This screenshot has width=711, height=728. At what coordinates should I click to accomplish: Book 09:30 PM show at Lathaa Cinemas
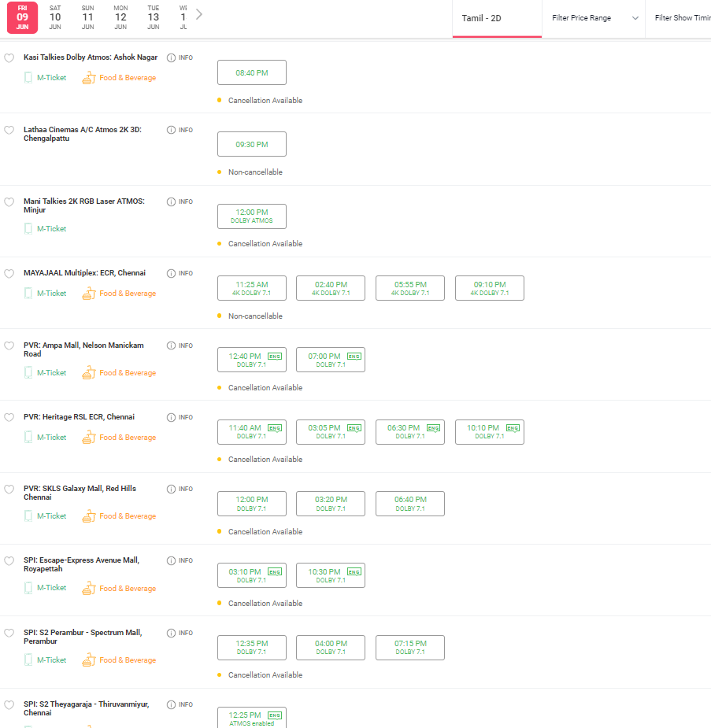252,144
